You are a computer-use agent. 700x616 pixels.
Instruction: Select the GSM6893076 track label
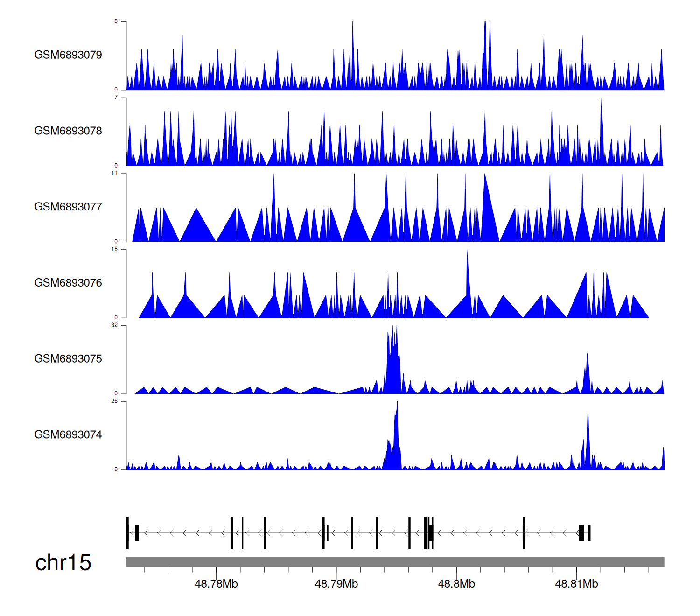pos(68,283)
